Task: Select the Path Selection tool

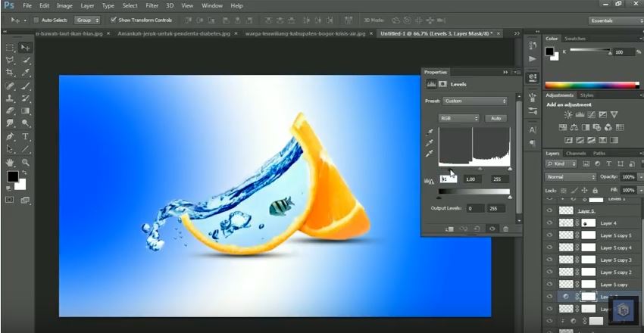Action: [x=10, y=149]
